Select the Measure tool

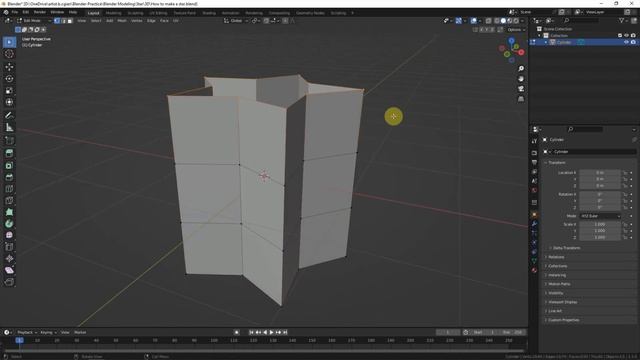point(9,127)
